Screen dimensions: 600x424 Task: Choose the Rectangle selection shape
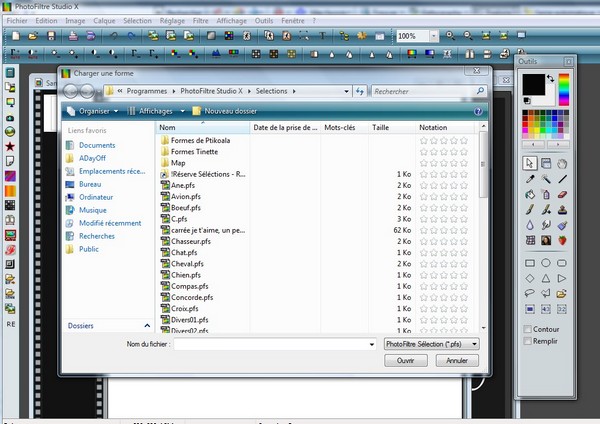coord(530,263)
